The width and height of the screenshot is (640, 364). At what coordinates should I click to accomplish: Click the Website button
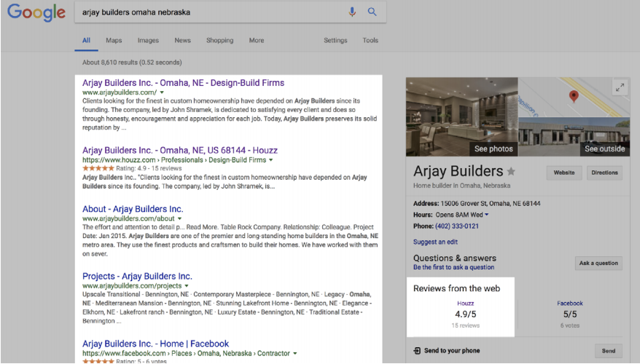tap(563, 173)
